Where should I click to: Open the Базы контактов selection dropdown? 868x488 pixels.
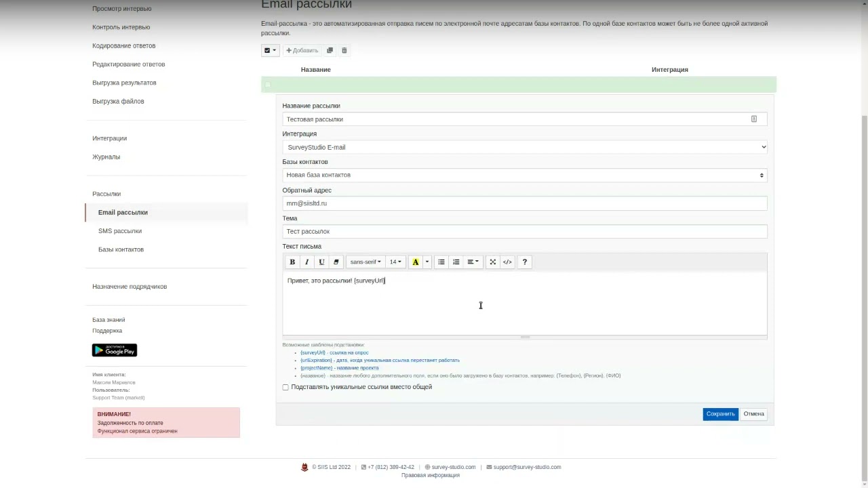click(x=525, y=175)
